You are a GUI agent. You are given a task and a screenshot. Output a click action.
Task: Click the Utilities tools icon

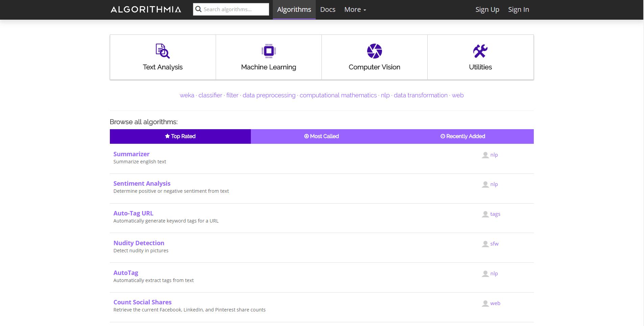(480, 51)
